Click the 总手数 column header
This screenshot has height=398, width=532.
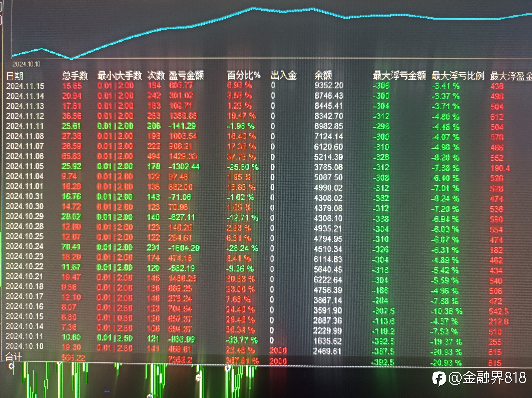pyautogui.click(x=75, y=76)
